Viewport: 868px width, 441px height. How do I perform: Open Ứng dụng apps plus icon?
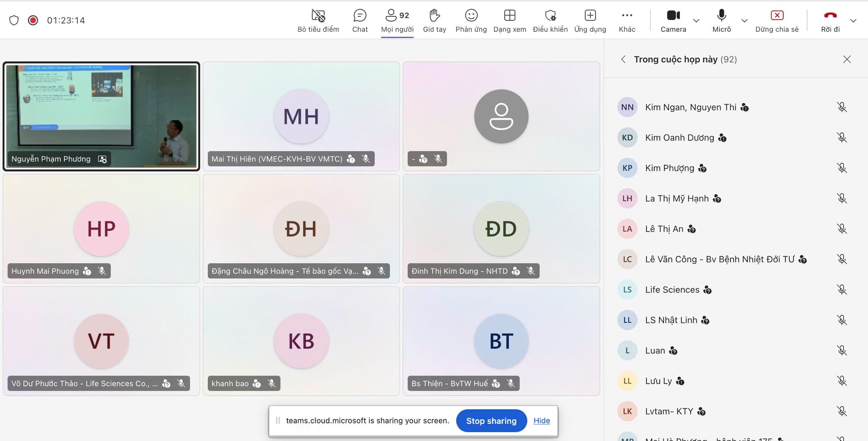coord(590,16)
